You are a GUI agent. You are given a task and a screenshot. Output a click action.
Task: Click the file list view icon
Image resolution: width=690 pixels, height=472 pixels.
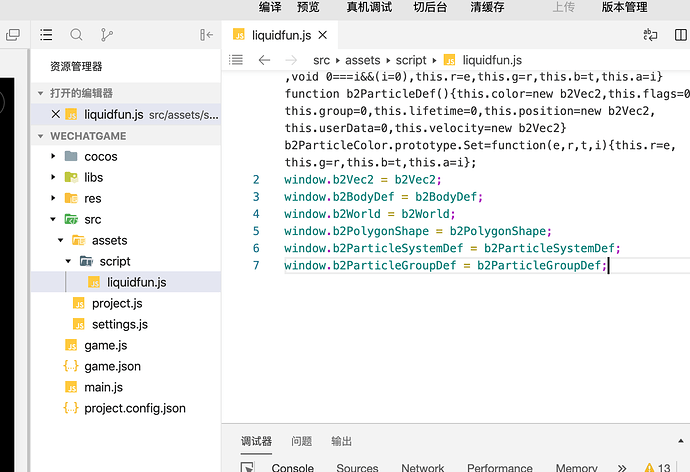click(x=46, y=35)
